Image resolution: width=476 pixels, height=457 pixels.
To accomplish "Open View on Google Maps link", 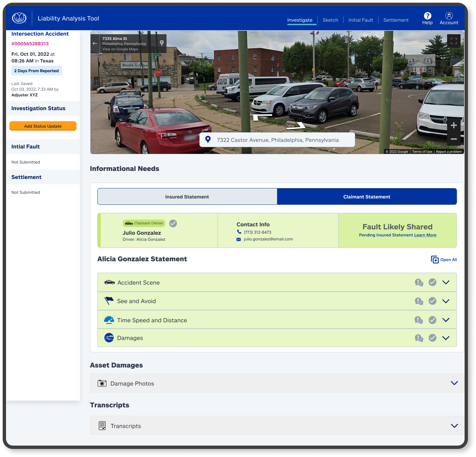I will point(120,49).
